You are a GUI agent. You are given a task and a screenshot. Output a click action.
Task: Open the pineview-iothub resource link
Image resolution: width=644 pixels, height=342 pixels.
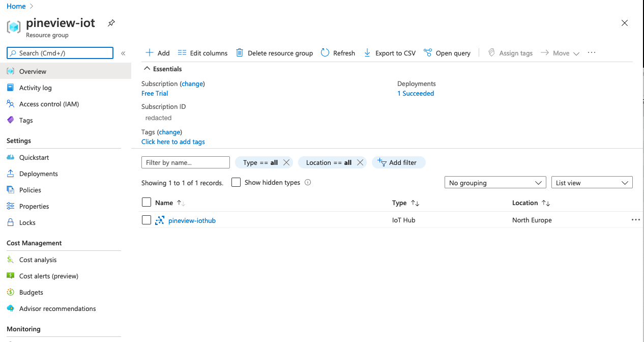[192, 220]
